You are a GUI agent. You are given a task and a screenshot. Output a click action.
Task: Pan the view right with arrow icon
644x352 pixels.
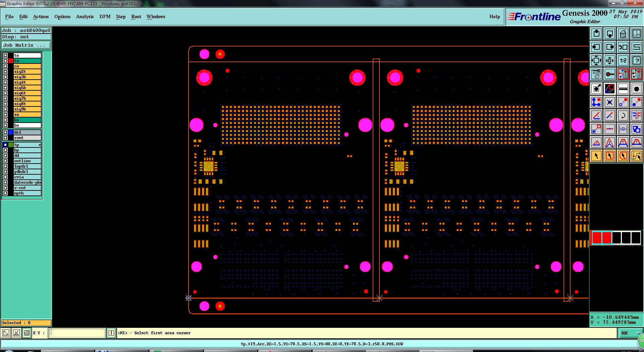pyautogui.click(x=610, y=47)
